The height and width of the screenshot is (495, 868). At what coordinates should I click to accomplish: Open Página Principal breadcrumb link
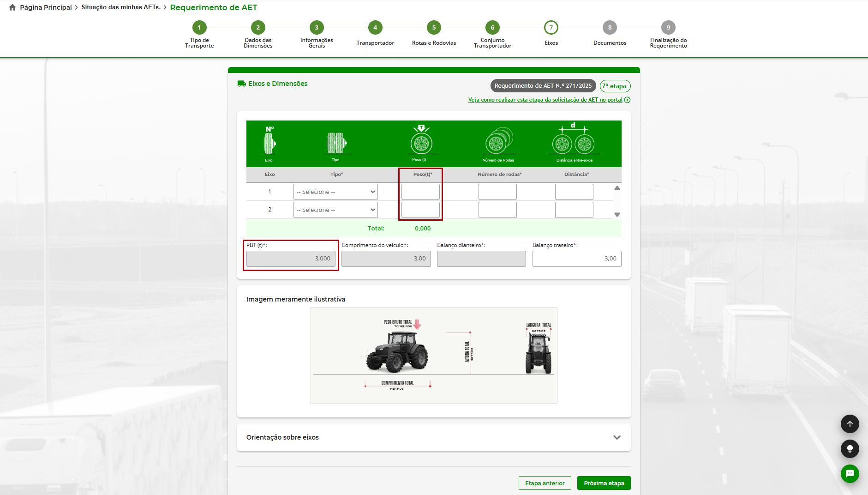[x=46, y=7]
